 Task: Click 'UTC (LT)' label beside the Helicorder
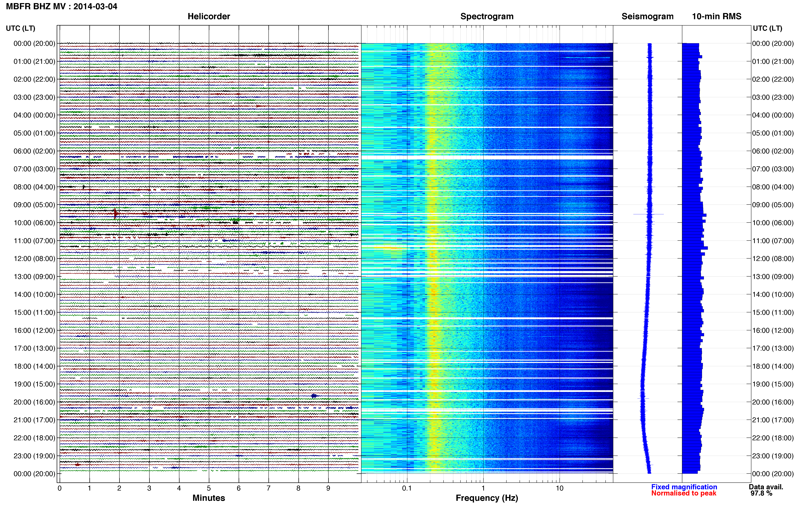[21, 28]
